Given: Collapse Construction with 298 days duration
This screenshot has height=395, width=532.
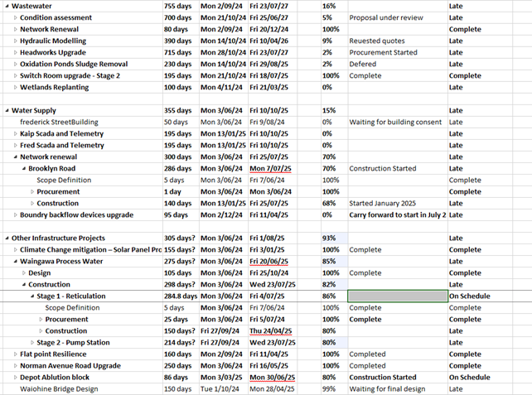Looking at the screenshot, I should 24,285.
